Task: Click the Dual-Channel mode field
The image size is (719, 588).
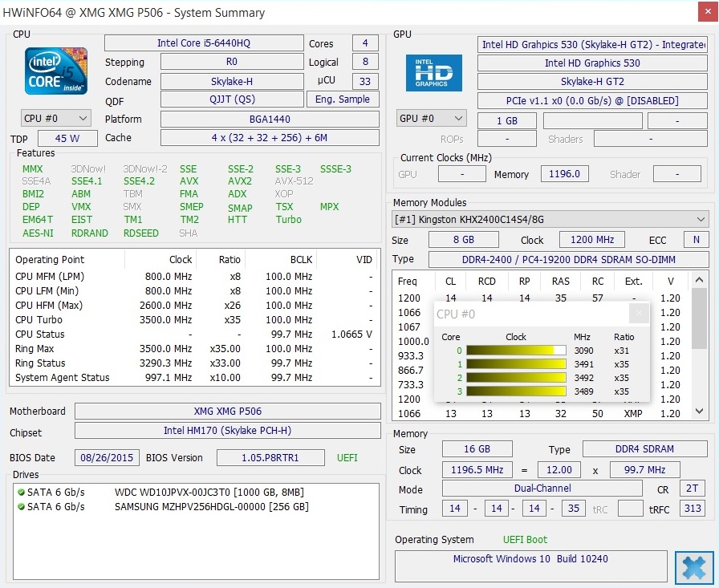Action: [542, 488]
